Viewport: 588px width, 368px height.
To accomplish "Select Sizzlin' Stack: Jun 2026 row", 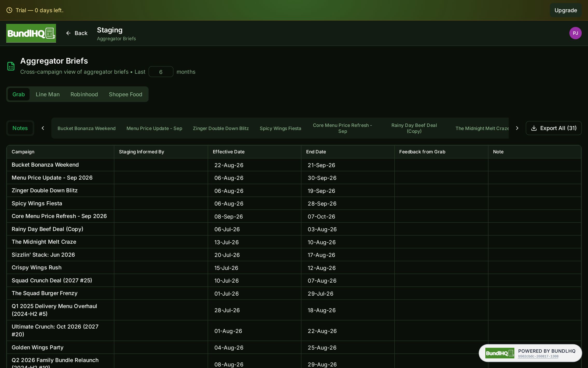I will 294,255.
